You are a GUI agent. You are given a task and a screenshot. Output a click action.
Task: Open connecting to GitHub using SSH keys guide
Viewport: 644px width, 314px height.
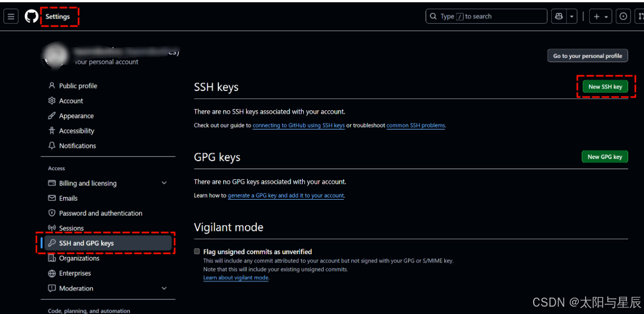(299, 126)
